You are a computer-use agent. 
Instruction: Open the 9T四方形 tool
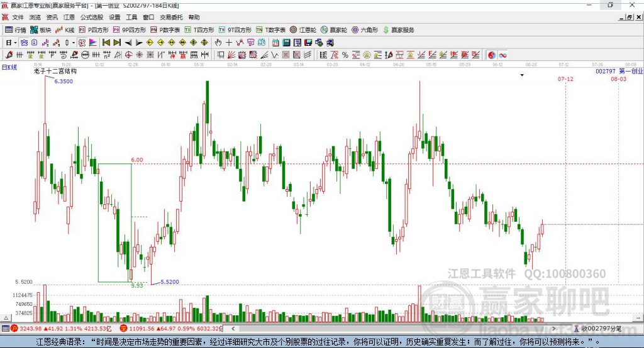click(235, 30)
